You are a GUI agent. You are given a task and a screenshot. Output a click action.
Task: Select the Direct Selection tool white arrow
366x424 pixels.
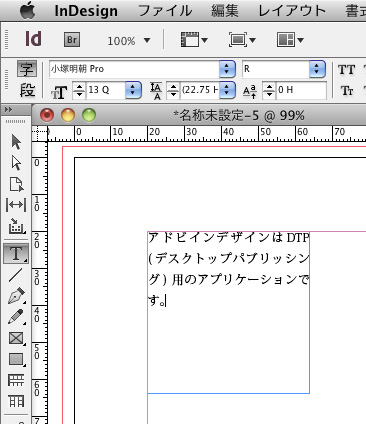(16, 163)
